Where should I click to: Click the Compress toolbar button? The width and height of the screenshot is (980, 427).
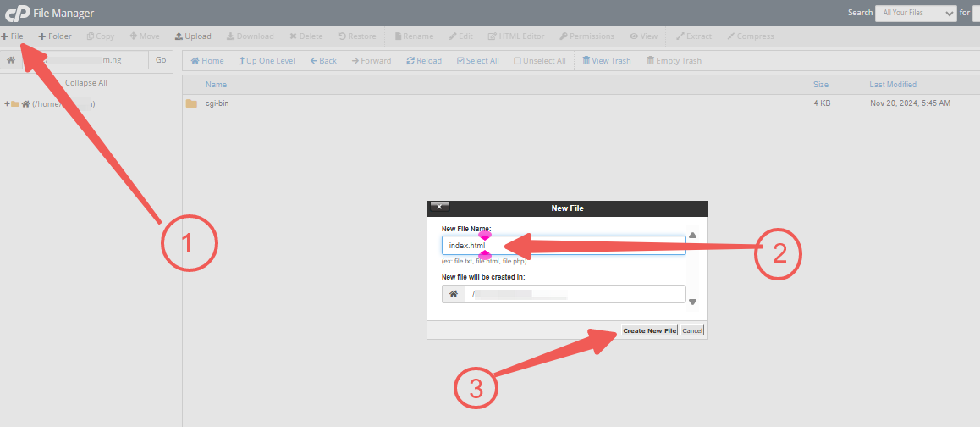click(751, 36)
